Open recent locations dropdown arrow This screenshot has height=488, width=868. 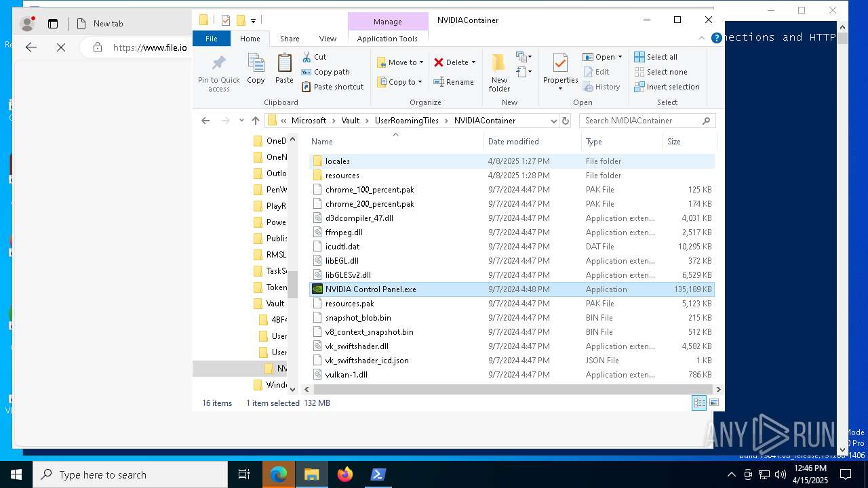(241, 121)
